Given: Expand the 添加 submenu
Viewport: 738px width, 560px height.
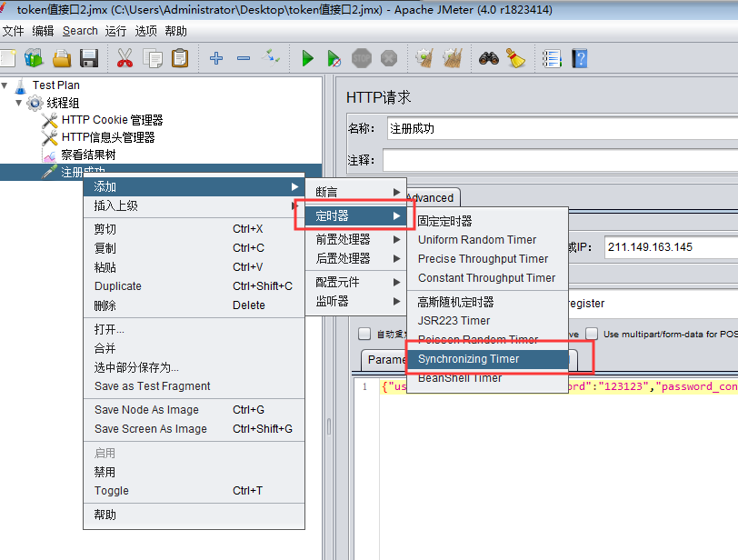Looking at the screenshot, I should coord(194,187).
